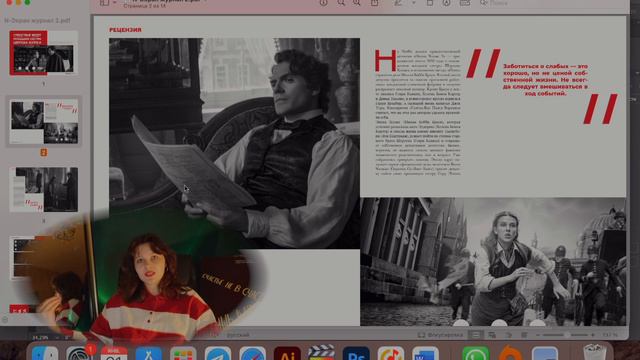This screenshot has width=640, height=360.
Task: Zoom out with the minus magnifier icon
Action: [x=341, y=3]
